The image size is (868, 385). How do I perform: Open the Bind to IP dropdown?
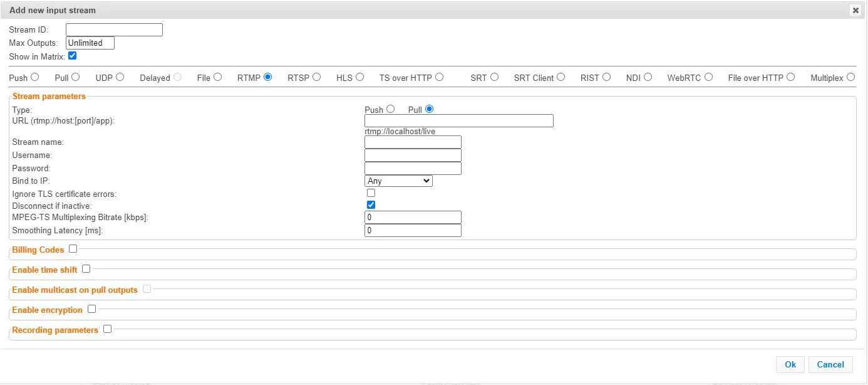coord(398,181)
